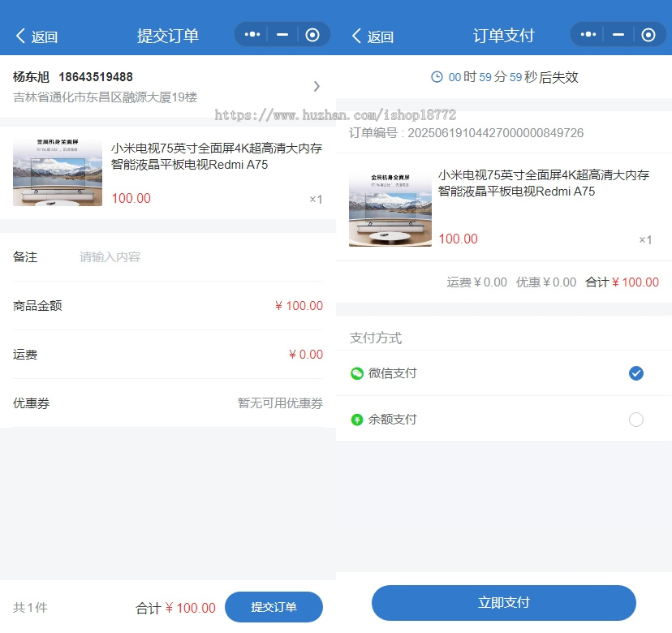The image size is (672, 633).
Task: Click 运费 ¥0.00 on 订单支付 summary
Action: point(476,282)
